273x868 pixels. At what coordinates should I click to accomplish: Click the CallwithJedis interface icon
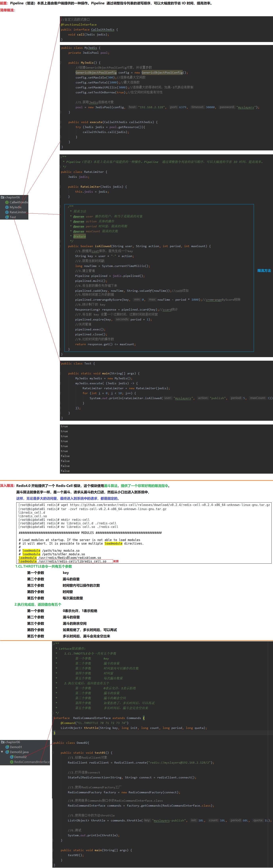7,202
